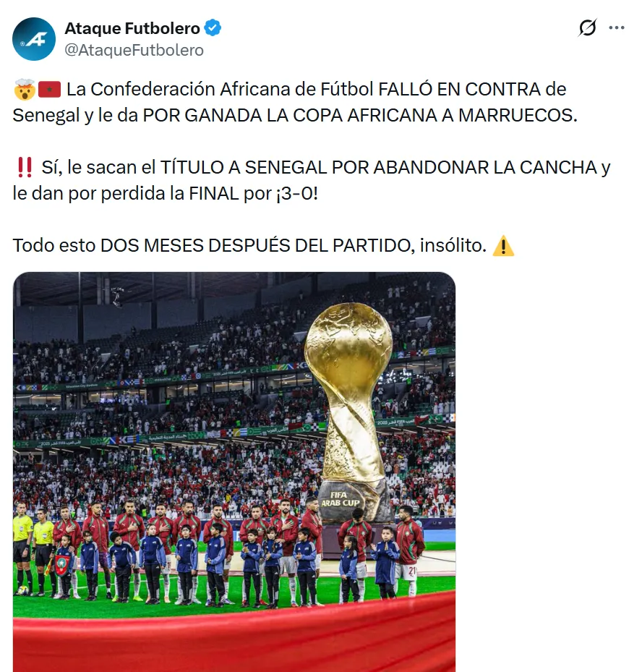Select the TÍTULO A SENEGAL paragraph text
The height and width of the screenshot is (672, 642).
[312, 180]
